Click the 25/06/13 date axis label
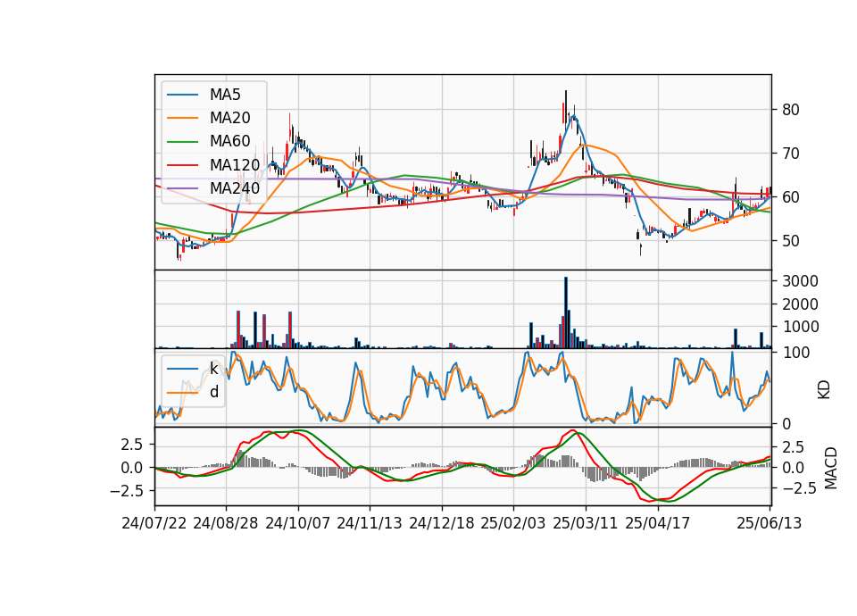The height and width of the screenshot is (616, 857). click(x=770, y=523)
